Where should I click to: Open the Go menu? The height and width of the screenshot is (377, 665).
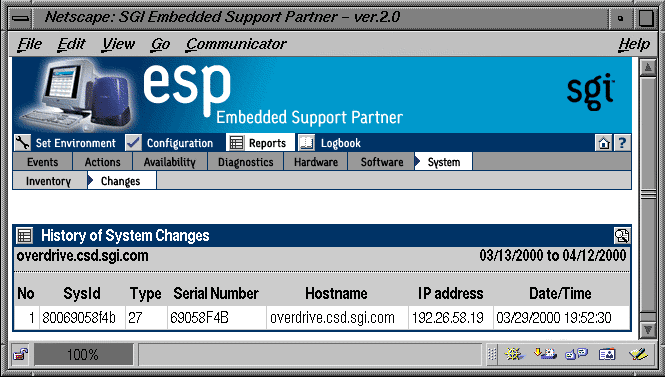(160, 44)
